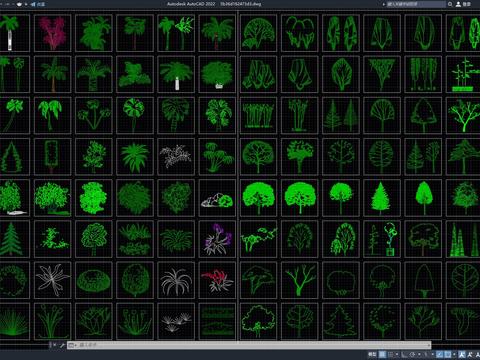Toggle the grid display button in status bar
Image resolution: width=480 pixels, height=360 pixels.
click(382, 354)
